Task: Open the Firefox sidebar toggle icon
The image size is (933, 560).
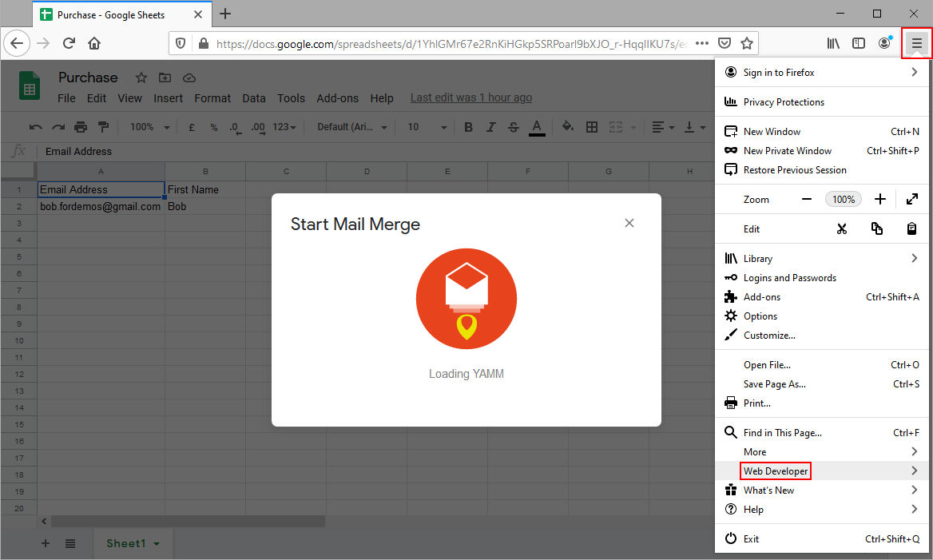Action: pyautogui.click(x=859, y=43)
